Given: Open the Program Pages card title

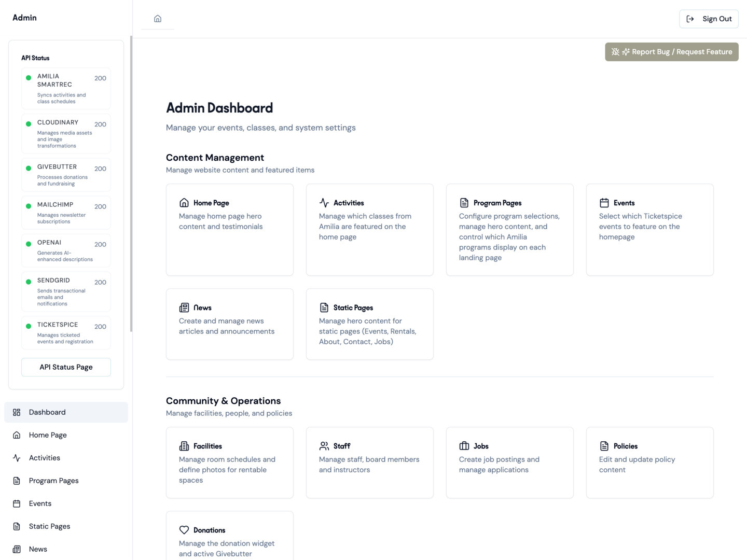Looking at the screenshot, I should [x=497, y=203].
